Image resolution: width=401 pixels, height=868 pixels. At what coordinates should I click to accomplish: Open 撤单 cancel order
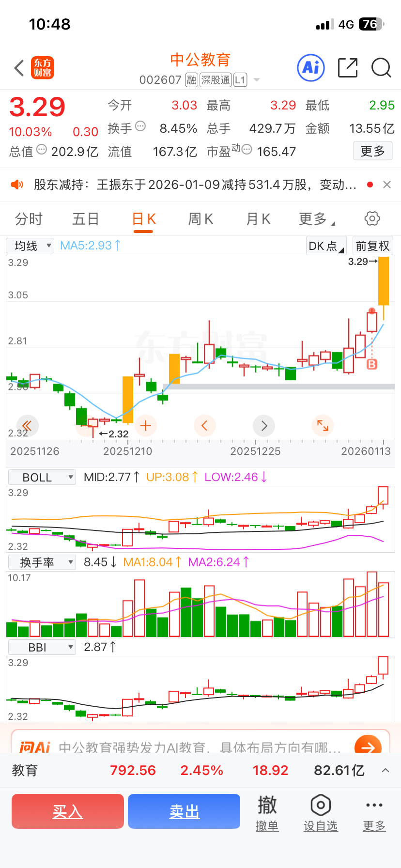(x=267, y=813)
